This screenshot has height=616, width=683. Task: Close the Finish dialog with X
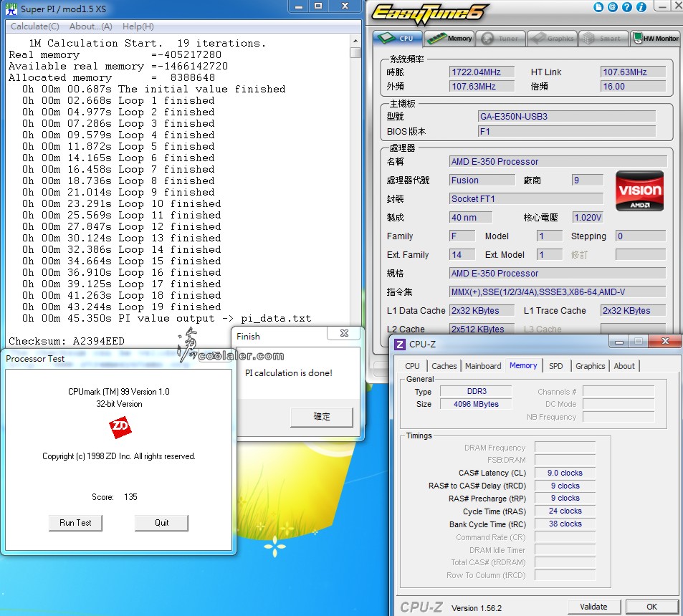click(x=344, y=334)
